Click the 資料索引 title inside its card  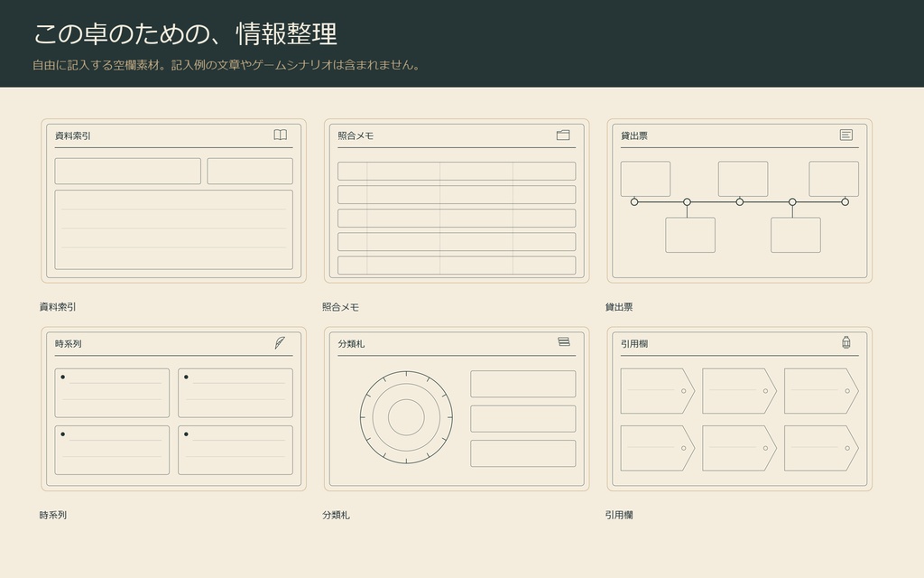pyautogui.click(x=73, y=135)
